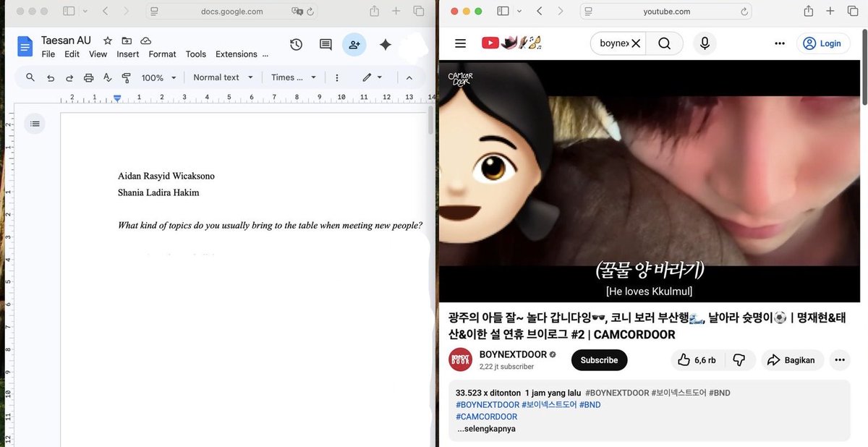Click the move to folder icon
This screenshot has width=868, height=447.
[x=127, y=41]
